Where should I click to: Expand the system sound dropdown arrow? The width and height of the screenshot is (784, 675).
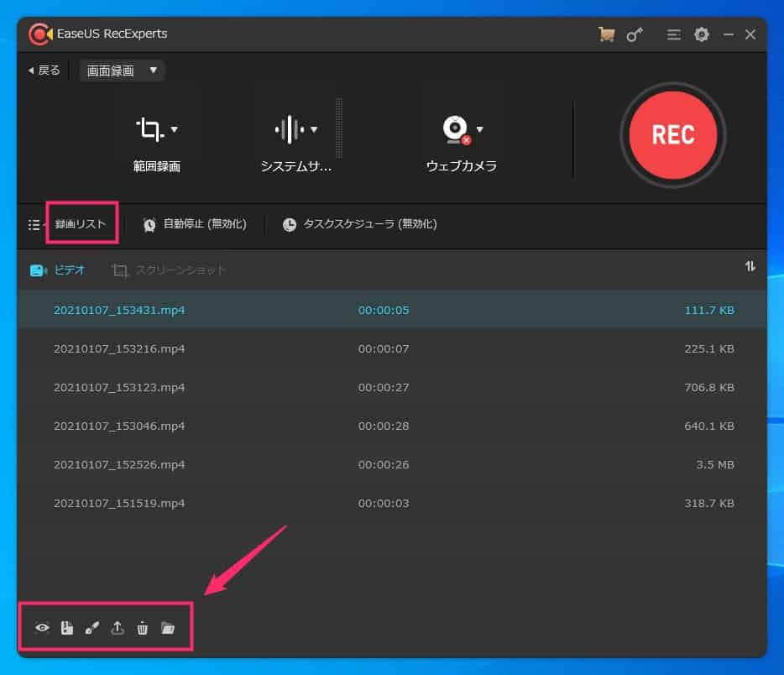[x=314, y=129]
